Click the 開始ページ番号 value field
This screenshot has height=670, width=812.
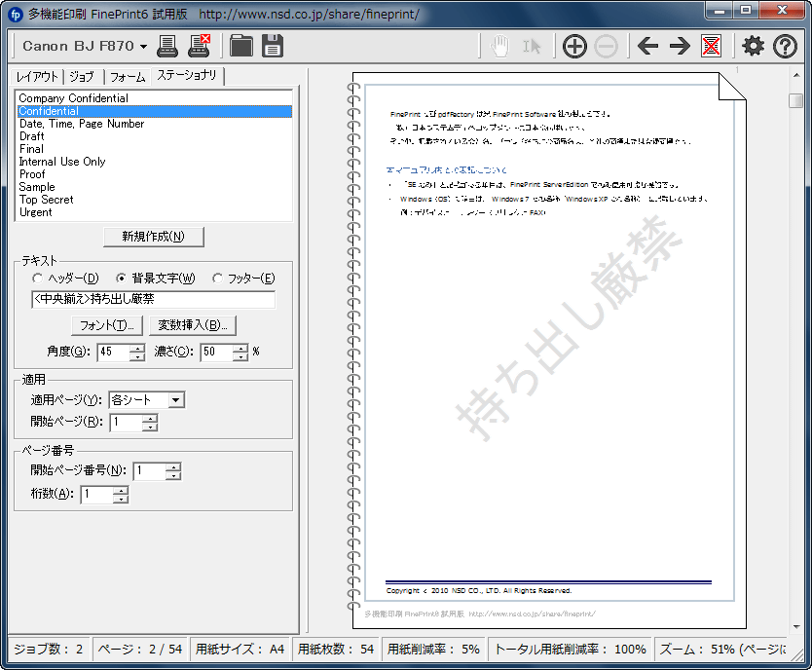point(150,471)
